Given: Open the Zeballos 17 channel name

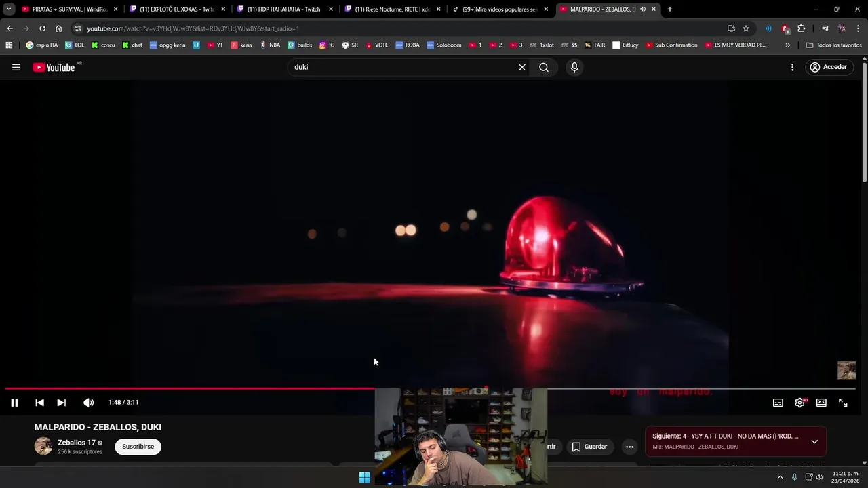Looking at the screenshot, I should (x=77, y=443).
